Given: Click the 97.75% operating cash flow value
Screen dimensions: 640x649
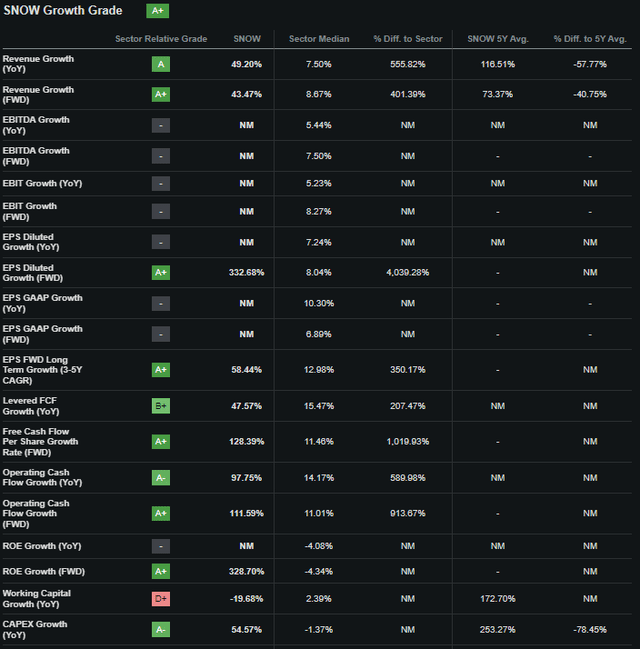Looking at the screenshot, I should 246,478.
